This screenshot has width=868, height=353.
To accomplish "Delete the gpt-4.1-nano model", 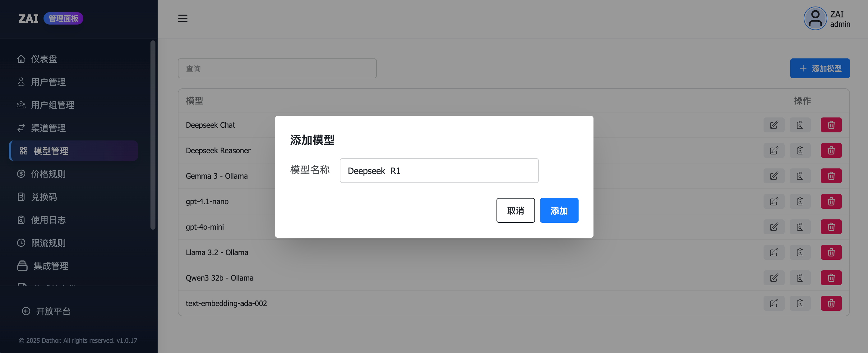I will tap(831, 201).
